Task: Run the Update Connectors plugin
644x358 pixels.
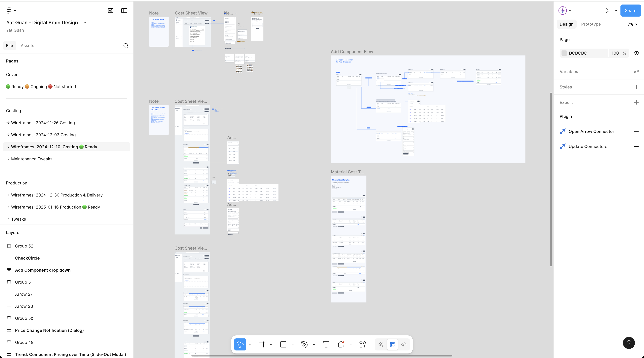Action: pyautogui.click(x=588, y=146)
